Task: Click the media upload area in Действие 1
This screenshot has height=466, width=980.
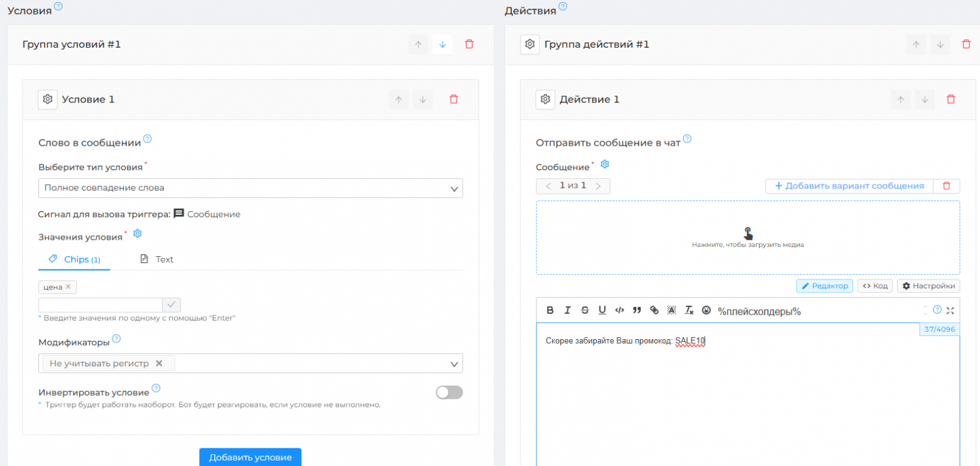Action: pos(748,237)
